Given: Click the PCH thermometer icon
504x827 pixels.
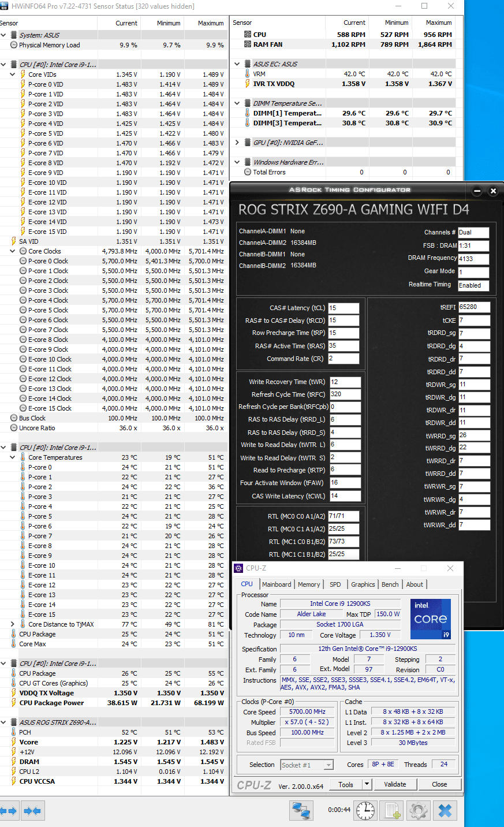Looking at the screenshot, I should tap(14, 732).
